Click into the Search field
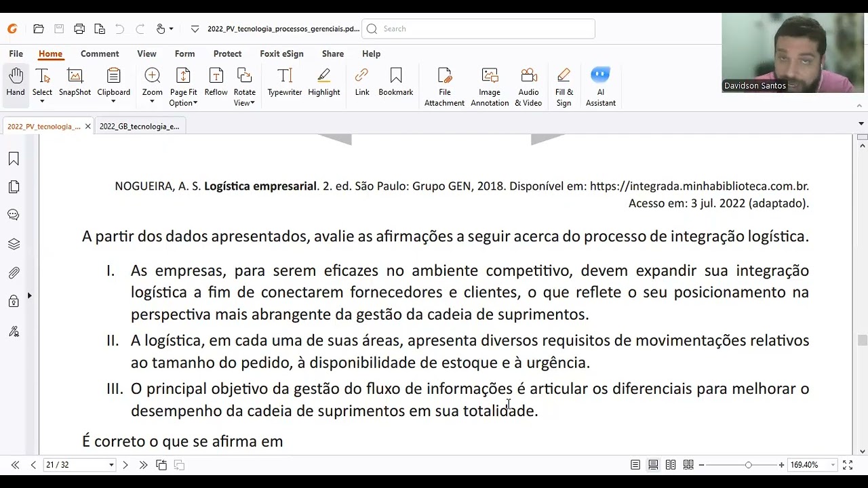Viewport: 868px width, 488px height. coord(479,28)
